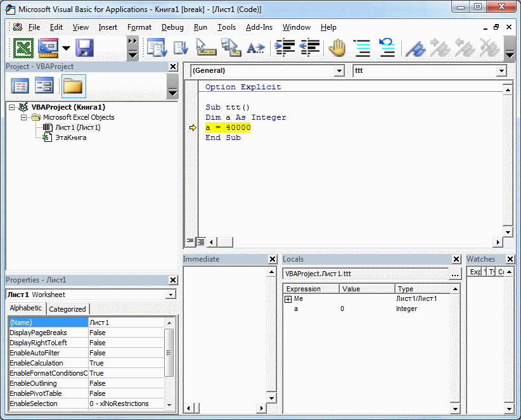521x420 pixels.
Task: Click code editor vertical scrollbar down arrow
Action: [508, 232]
